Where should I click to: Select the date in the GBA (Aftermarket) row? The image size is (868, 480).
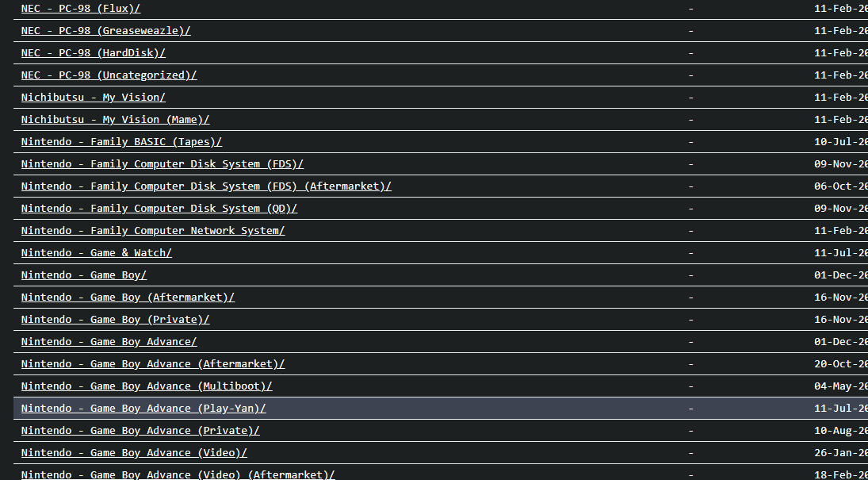click(x=841, y=363)
